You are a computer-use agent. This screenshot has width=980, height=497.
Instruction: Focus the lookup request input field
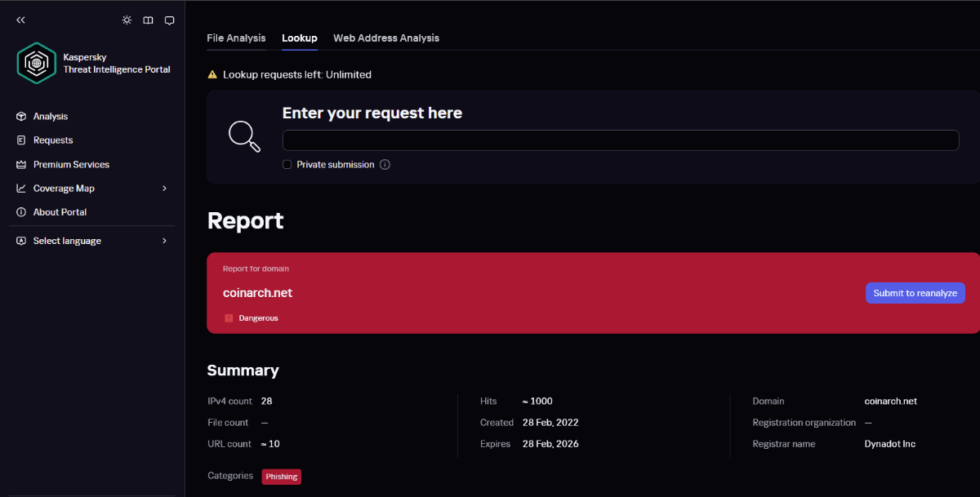pyautogui.click(x=621, y=140)
